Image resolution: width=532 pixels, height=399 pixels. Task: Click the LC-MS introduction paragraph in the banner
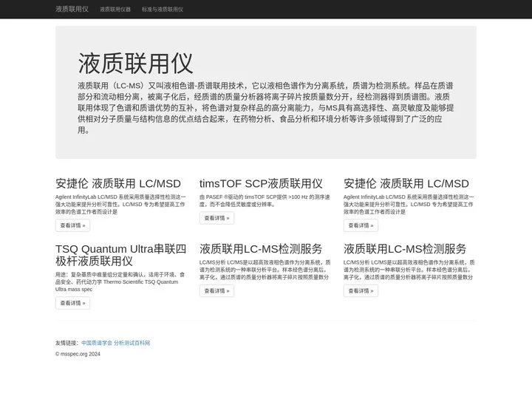point(266,108)
